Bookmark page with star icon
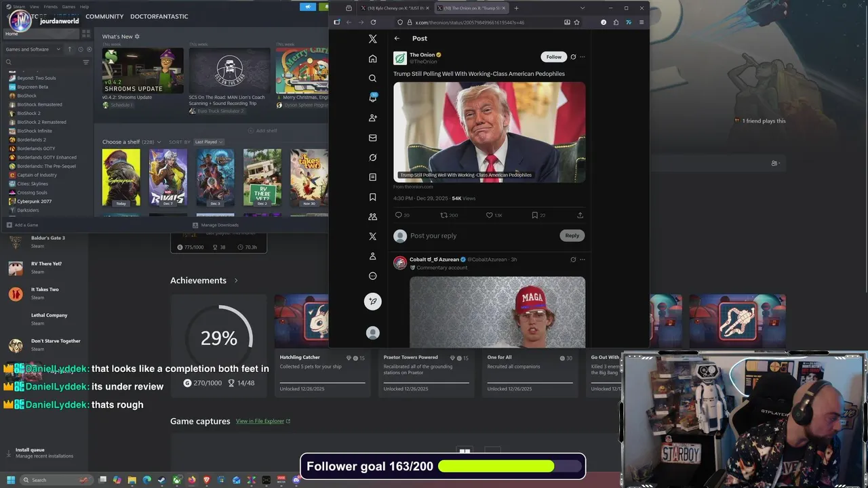The image size is (868, 488). coord(576,22)
